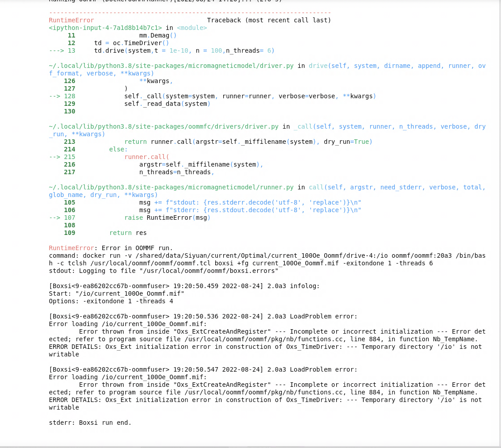The height and width of the screenshot is (448, 501).
Task: Select the stderr Boxsi run end line
Action: click(89, 423)
